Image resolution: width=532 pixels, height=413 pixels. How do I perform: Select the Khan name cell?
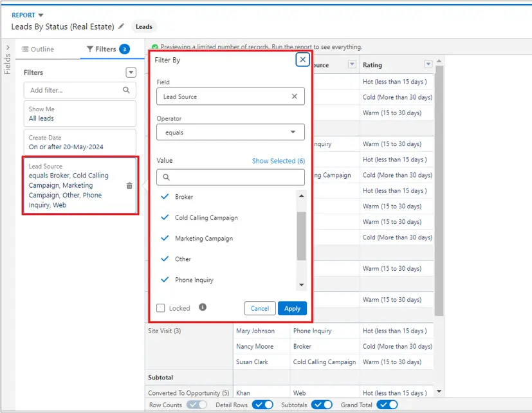[261, 393]
